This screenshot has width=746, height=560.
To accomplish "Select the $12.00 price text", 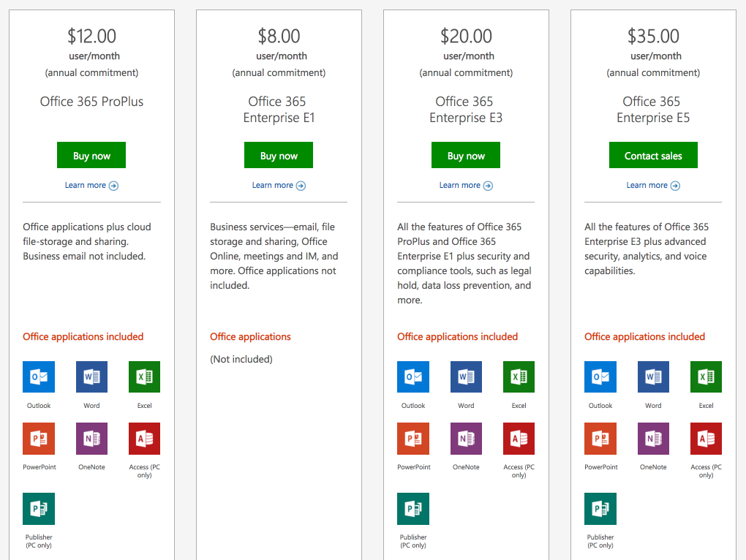I will pos(91,36).
